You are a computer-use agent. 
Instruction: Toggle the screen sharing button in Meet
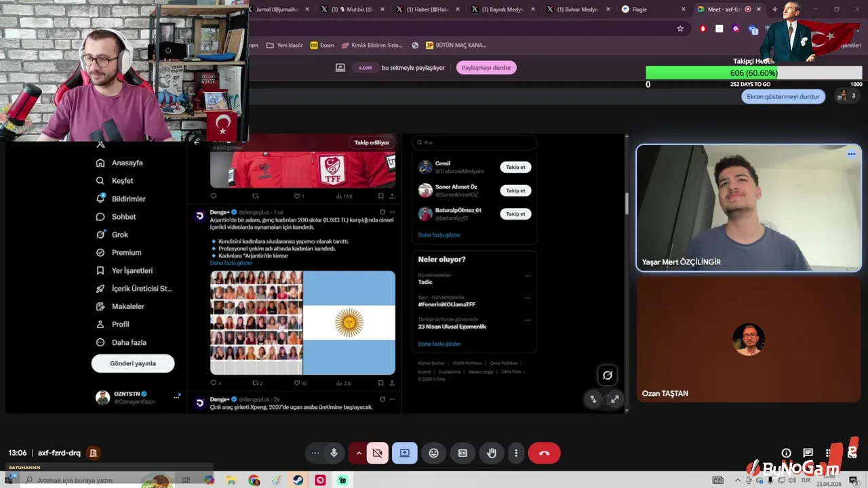tap(405, 453)
